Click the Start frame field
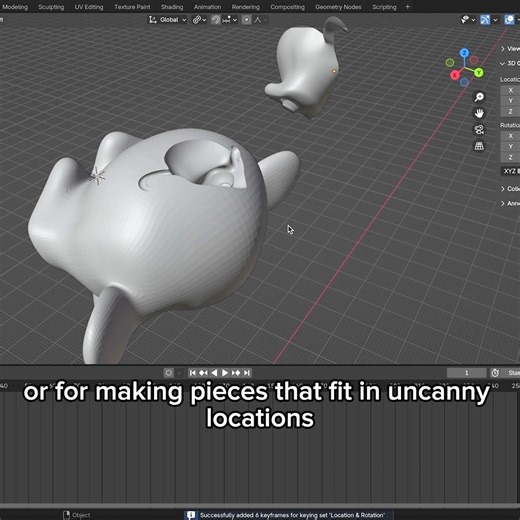 (x=512, y=373)
